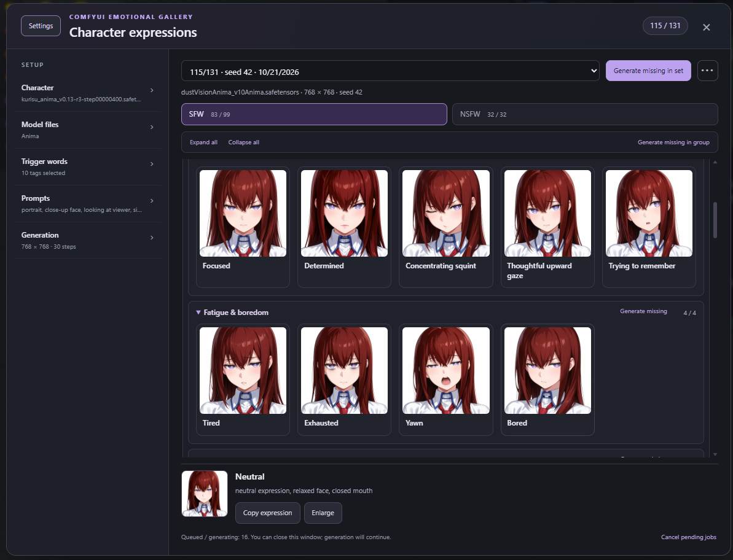Image resolution: width=733 pixels, height=560 pixels.
Task: Click the 115 / 131 progress badge
Action: tap(665, 26)
